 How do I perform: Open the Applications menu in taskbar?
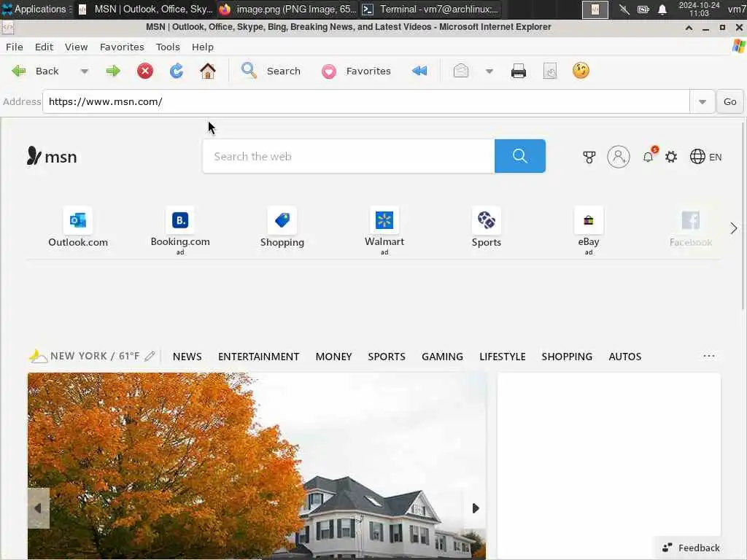click(x=36, y=9)
